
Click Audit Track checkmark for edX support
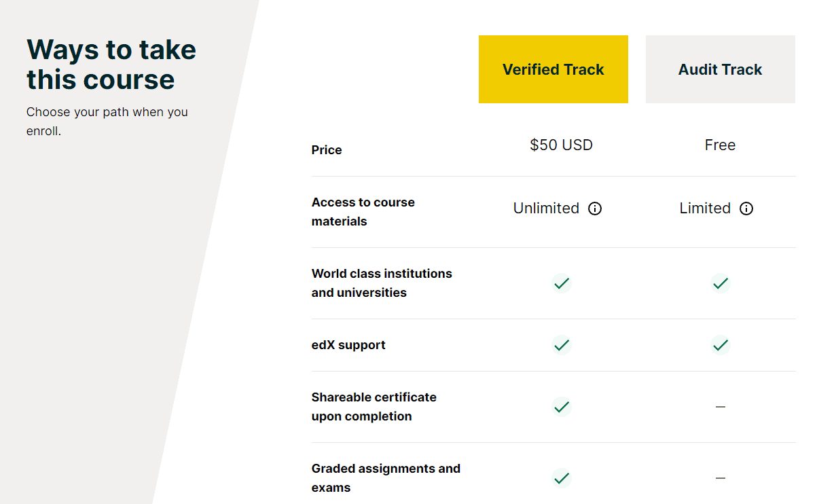point(721,345)
